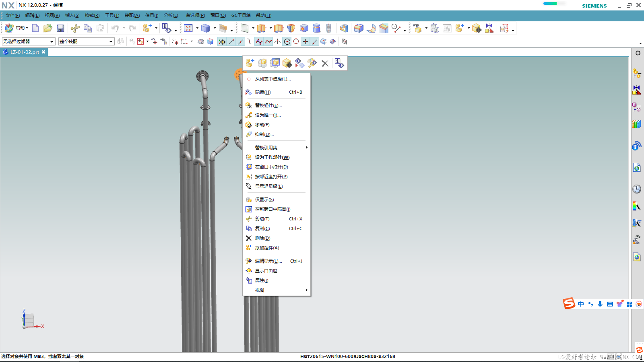Select the Extrude feature icon
Viewport: 644px width, 362px height.
pyautogui.click(x=262, y=28)
